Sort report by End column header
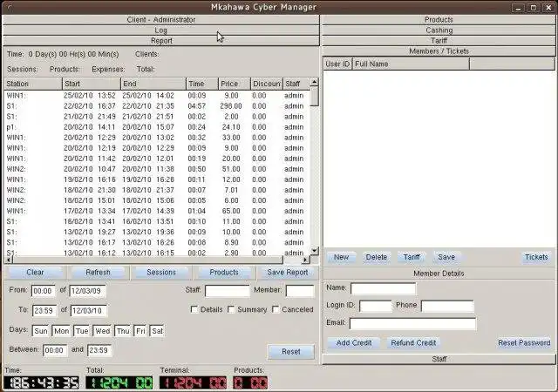The image size is (558, 392). click(x=153, y=84)
